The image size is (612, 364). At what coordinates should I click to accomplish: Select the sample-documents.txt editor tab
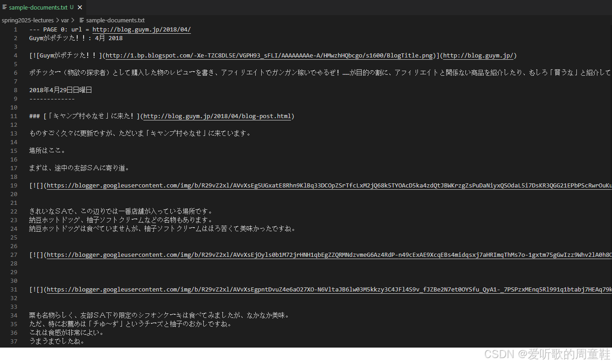pos(39,7)
